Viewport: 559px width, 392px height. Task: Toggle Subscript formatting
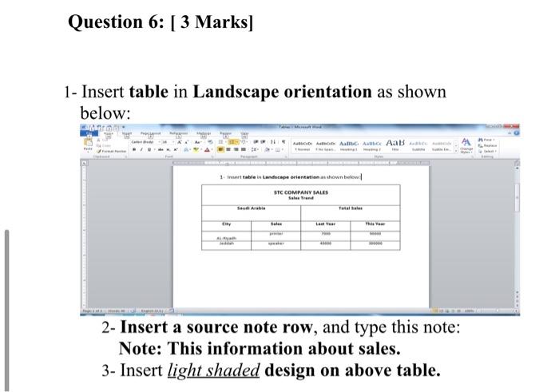[x=168, y=149]
